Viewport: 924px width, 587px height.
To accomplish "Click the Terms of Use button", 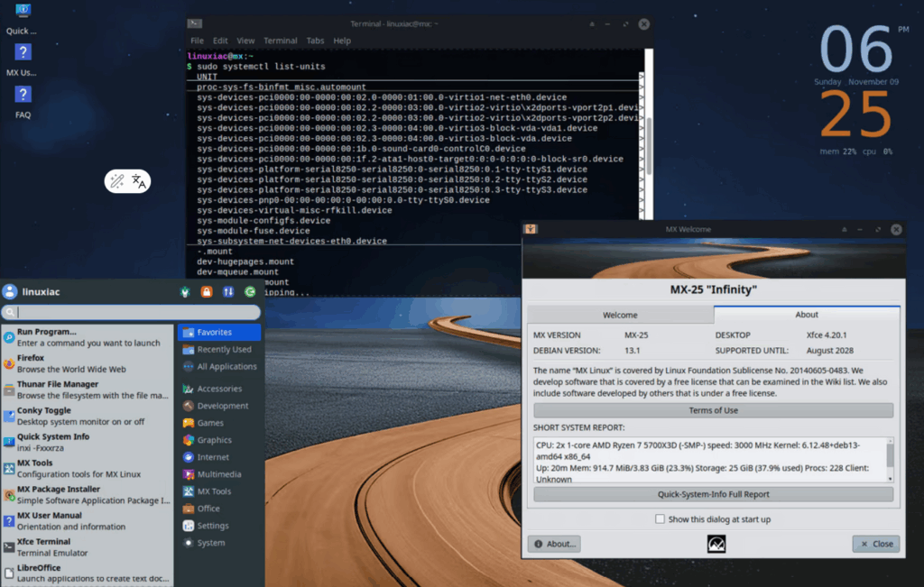I will point(713,410).
